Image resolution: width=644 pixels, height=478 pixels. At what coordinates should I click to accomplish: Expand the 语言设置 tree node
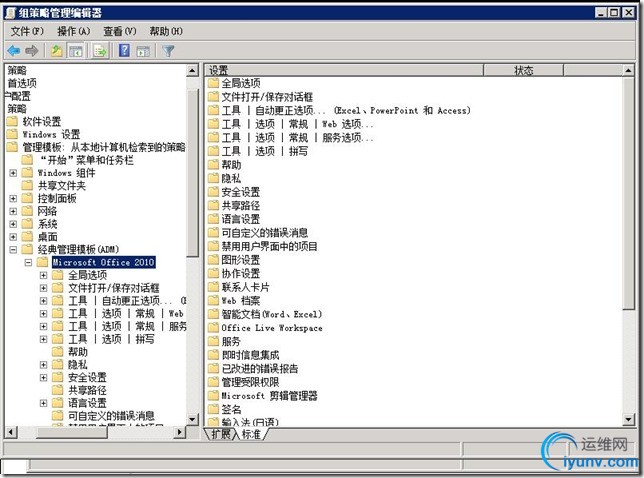coord(44,403)
